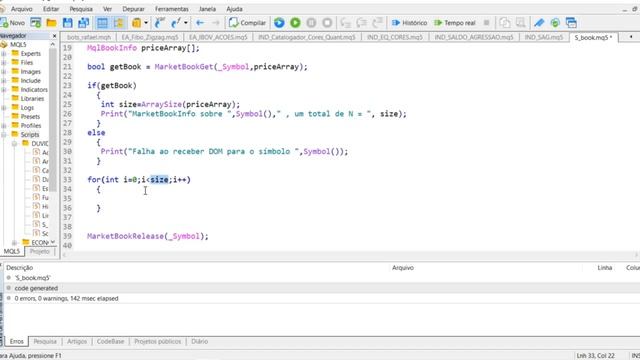Click the Novo new file button
The image size is (640, 360).
click(13, 23)
